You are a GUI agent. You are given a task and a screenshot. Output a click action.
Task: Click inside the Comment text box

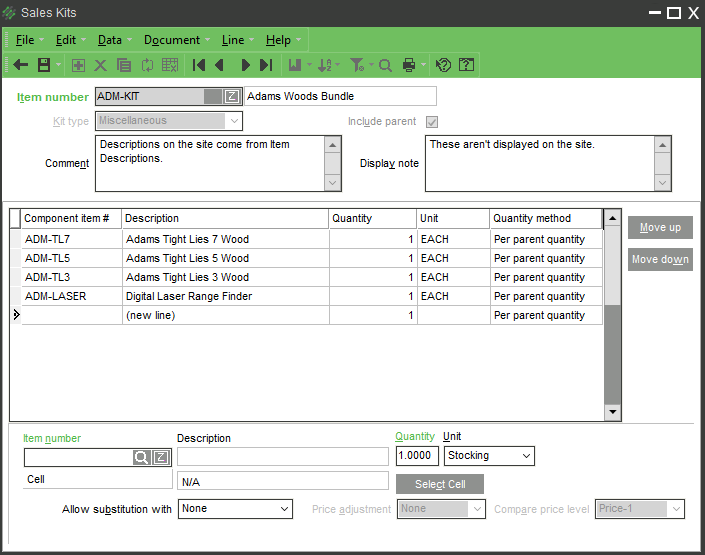210,163
